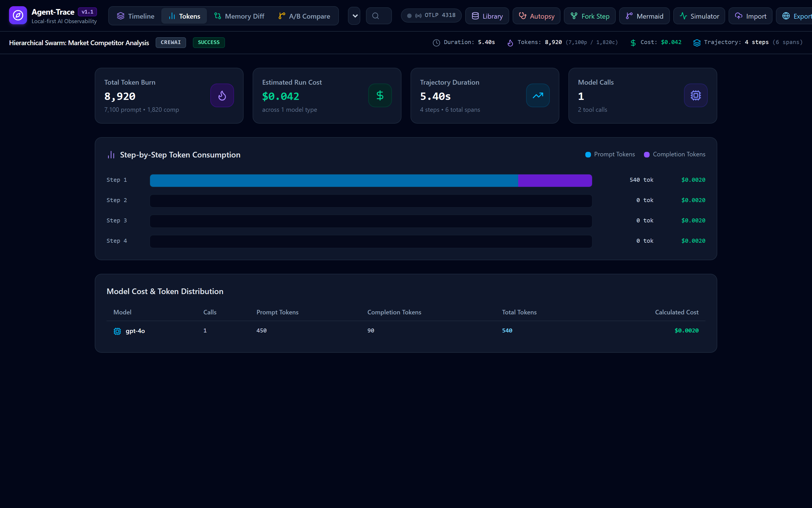
Task: Open the Library button
Action: (487, 16)
